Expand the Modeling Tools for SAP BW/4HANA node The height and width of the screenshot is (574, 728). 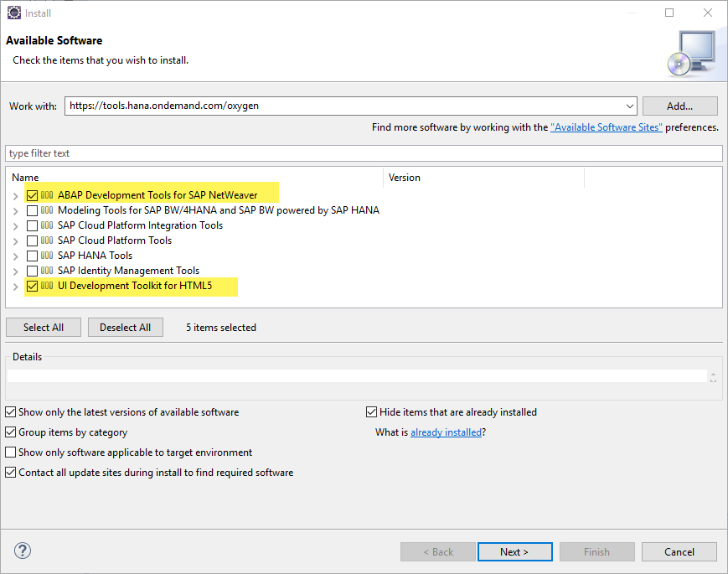15,211
